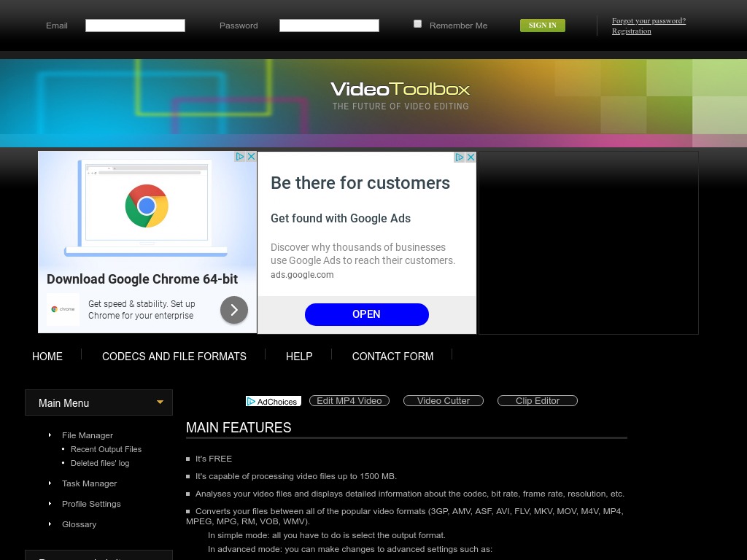This screenshot has width=747, height=560.
Task: Close the Google Chrome ad
Action: pos(251,157)
